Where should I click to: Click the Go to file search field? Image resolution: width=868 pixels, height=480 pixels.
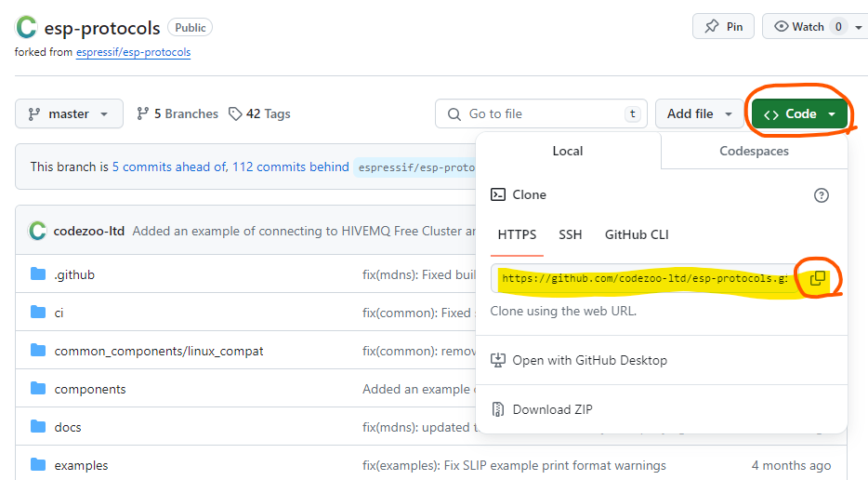coord(541,113)
